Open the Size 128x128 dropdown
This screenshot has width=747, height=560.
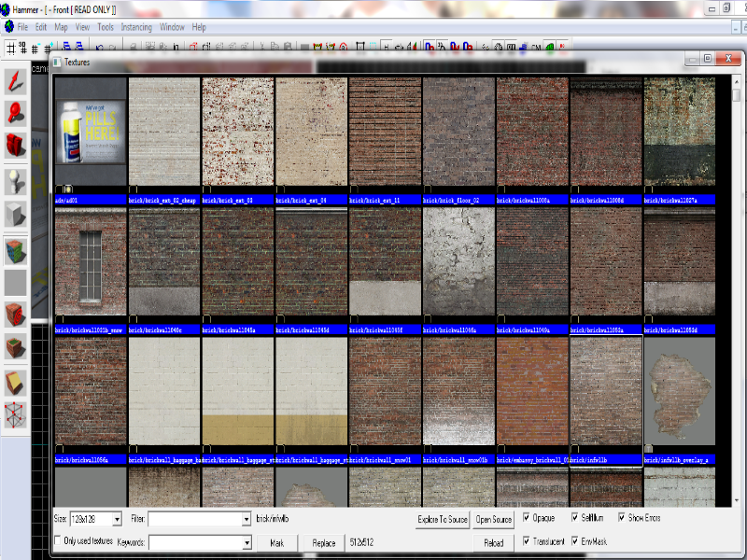click(x=117, y=519)
